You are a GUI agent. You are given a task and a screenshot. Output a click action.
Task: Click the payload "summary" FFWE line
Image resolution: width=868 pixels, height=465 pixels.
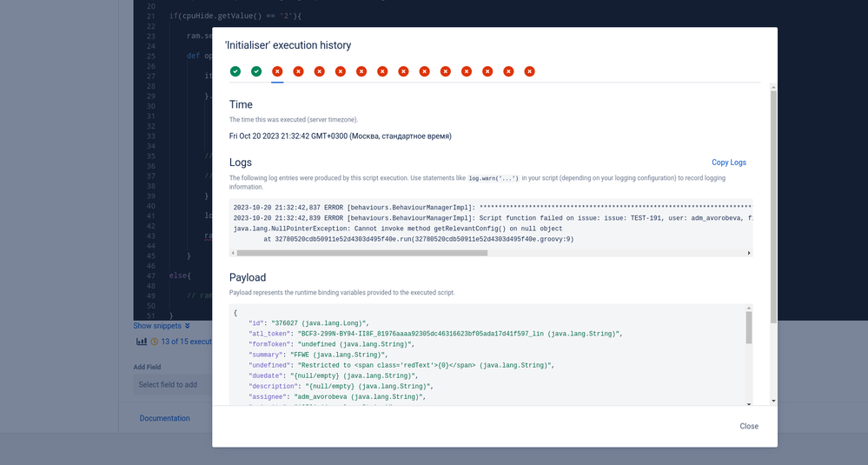[x=318, y=355]
